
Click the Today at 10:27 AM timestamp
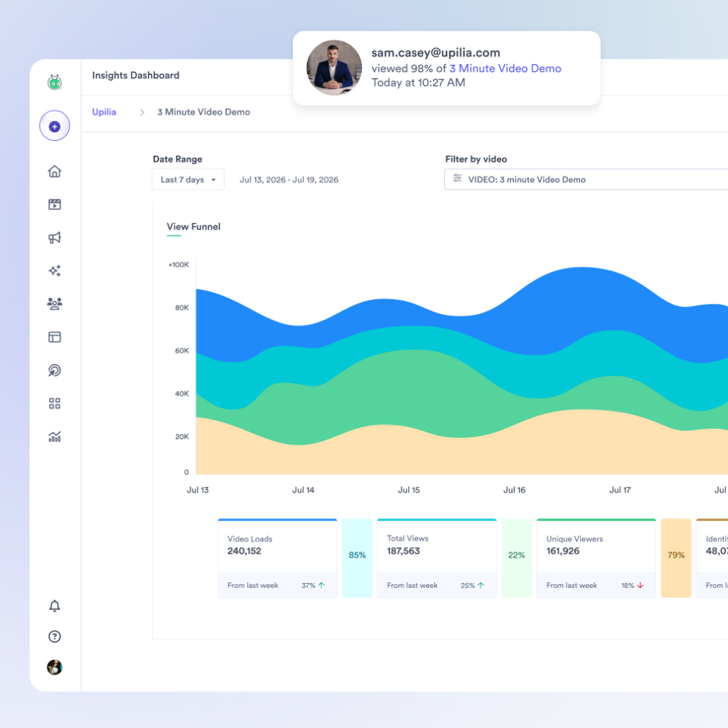click(x=418, y=82)
